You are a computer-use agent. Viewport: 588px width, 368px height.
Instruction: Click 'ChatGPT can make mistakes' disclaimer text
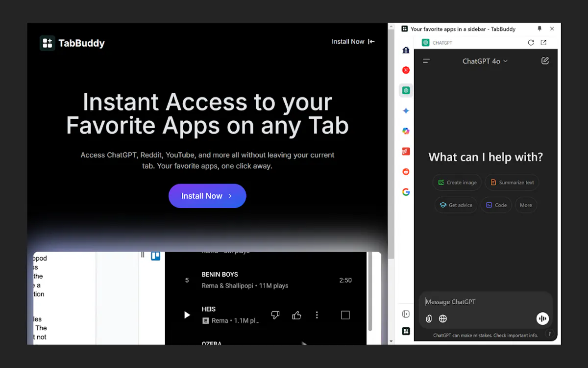[x=486, y=336]
